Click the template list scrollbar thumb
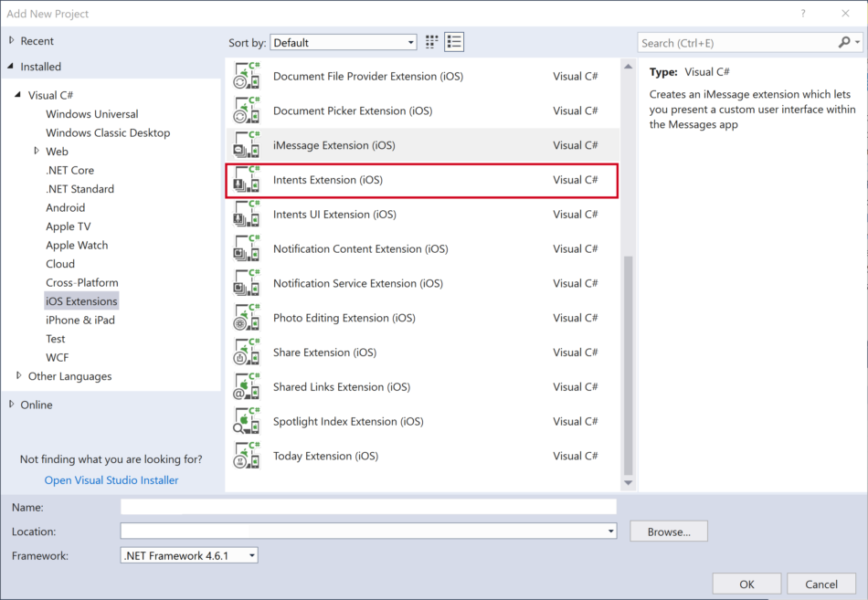 click(629, 365)
